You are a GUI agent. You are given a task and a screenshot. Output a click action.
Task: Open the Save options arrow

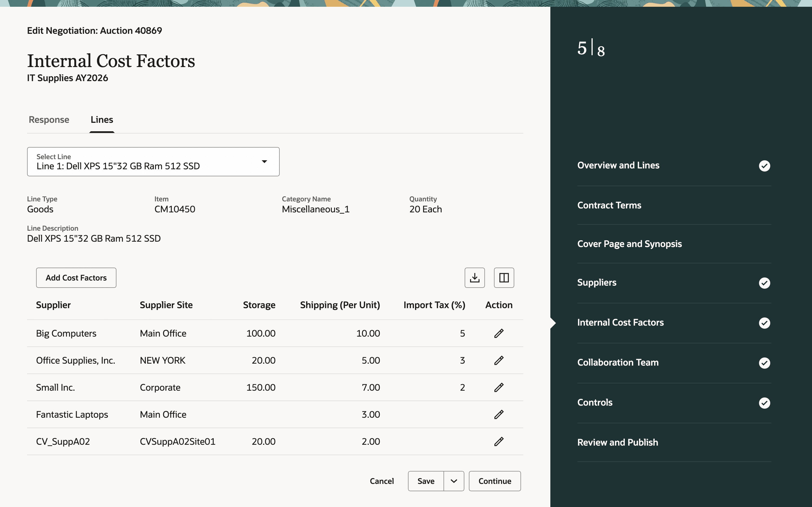pos(454,481)
